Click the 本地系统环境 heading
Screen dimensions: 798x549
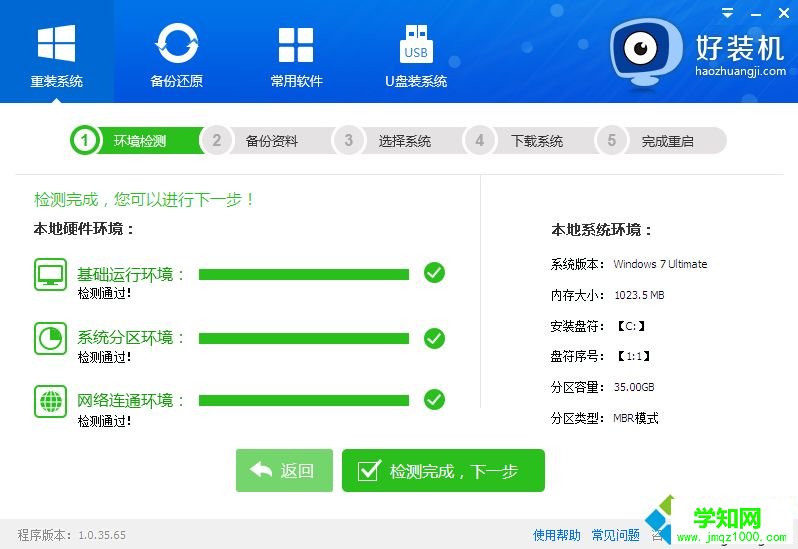click(602, 230)
